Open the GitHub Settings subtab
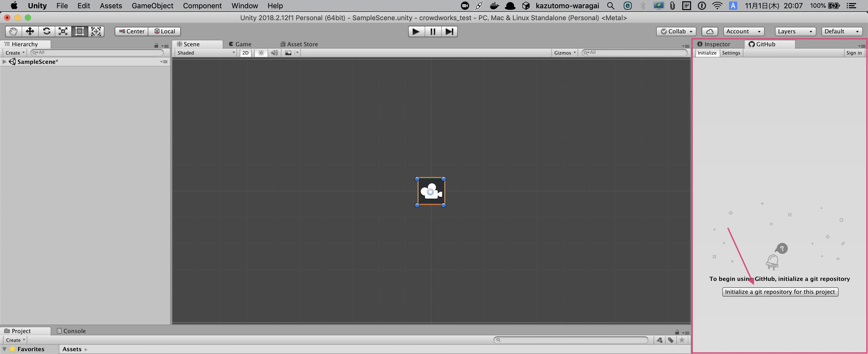868x354 pixels. tap(731, 53)
